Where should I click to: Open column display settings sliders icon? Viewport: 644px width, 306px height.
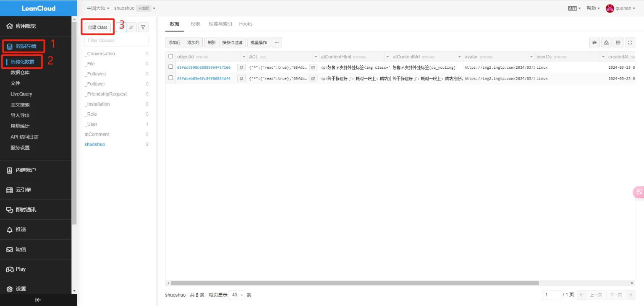click(594, 42)
